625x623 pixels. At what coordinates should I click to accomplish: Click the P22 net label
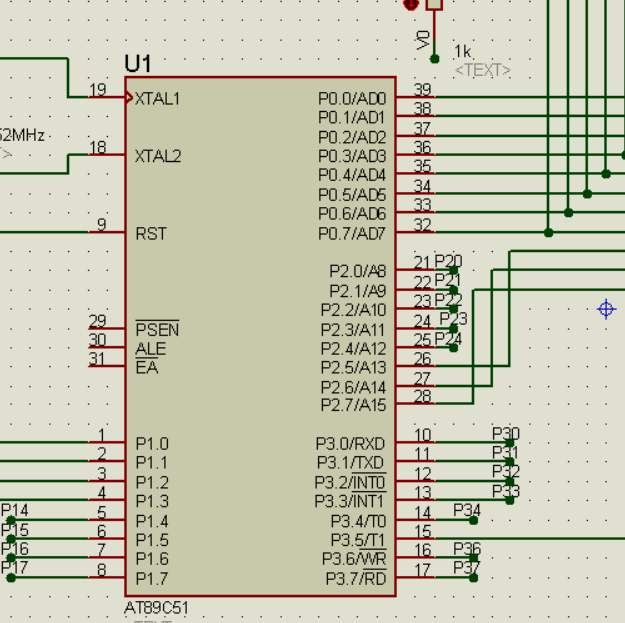point(448,300)
